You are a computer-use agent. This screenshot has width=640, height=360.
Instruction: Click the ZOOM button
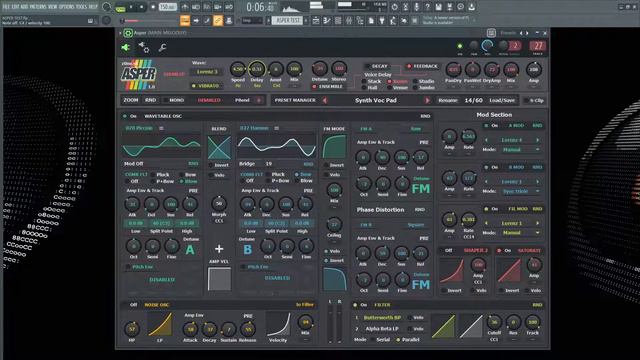[131, 100]
